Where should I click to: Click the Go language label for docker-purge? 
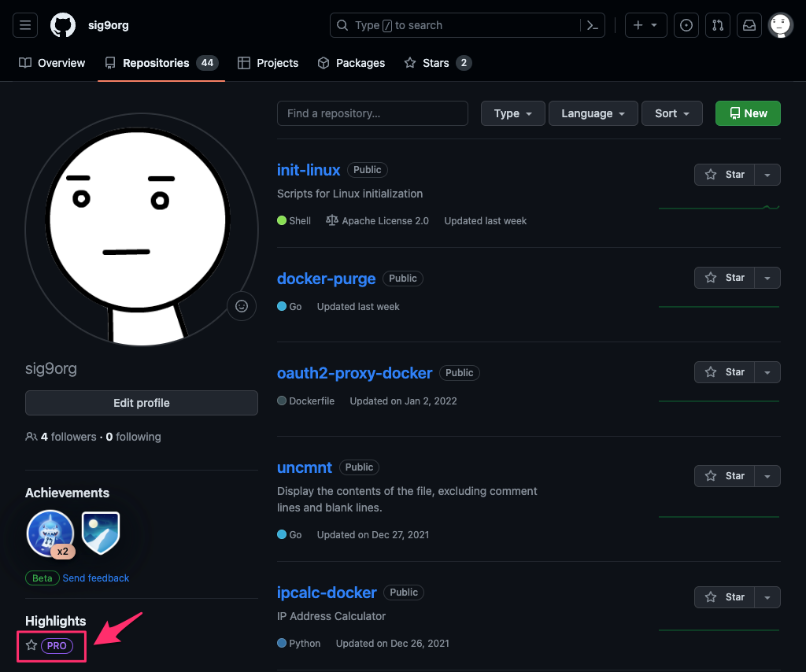pyautogui.click(x=290, y=307)
